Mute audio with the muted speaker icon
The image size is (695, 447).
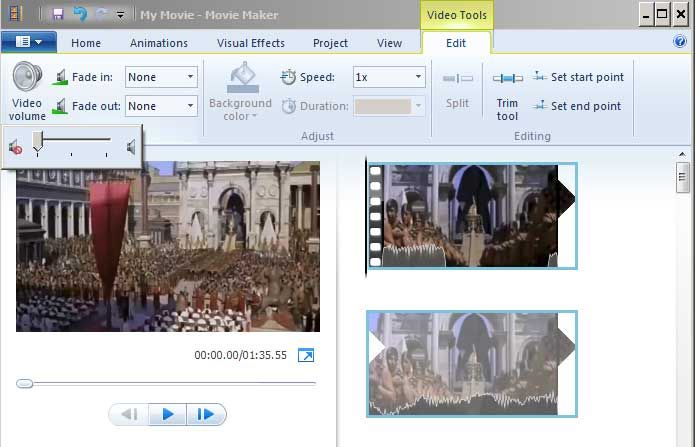tap(16, 147)
